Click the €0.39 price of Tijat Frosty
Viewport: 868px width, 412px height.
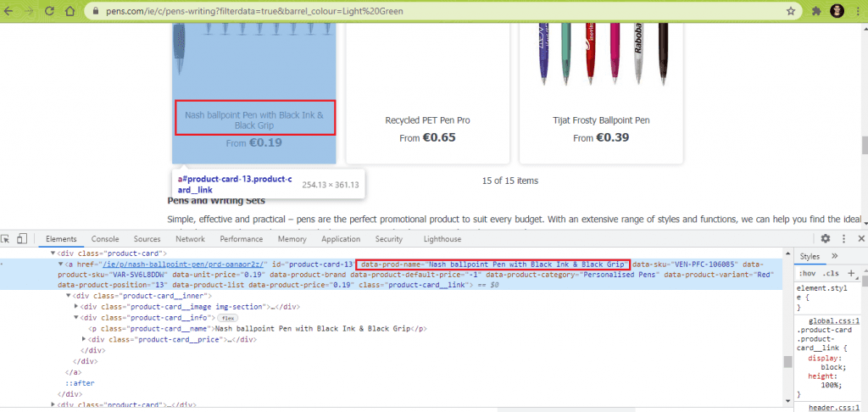(612, 138)
